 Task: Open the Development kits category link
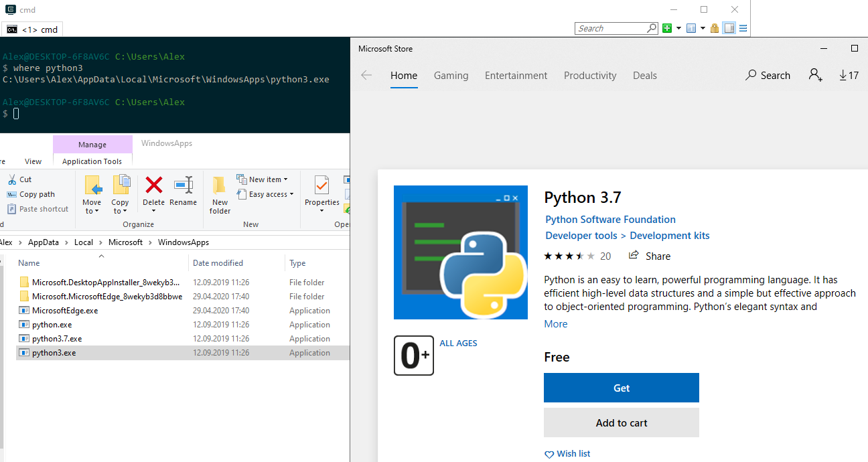[670, 236]
